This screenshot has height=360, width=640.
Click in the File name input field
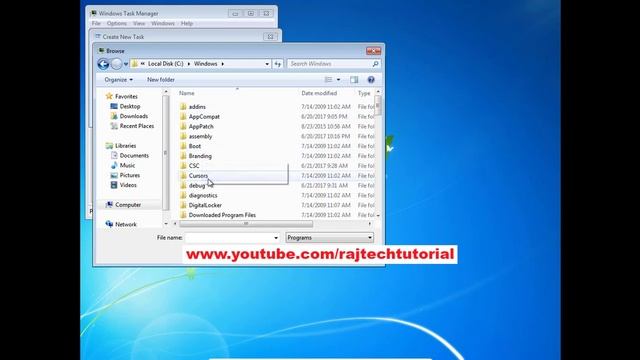(x=229, y=238)
